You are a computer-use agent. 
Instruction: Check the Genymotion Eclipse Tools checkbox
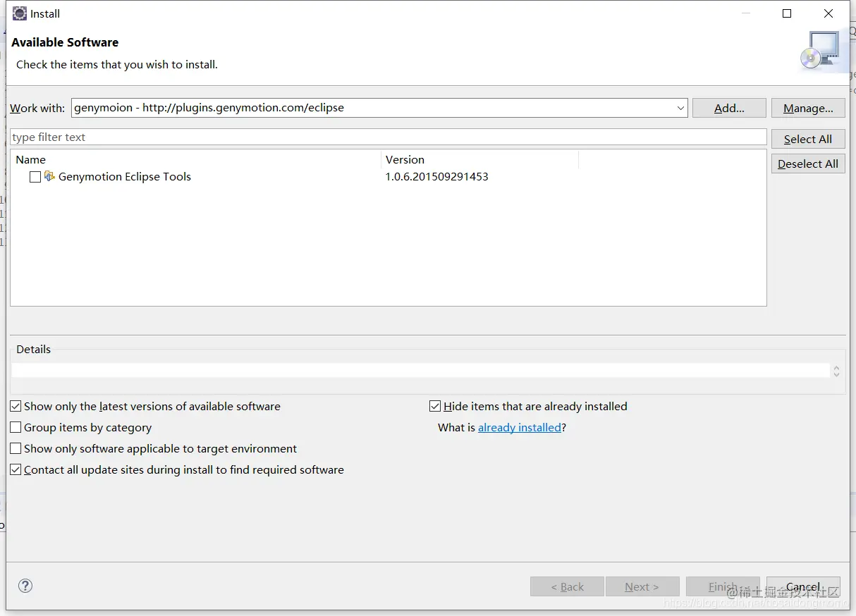click(35, 177)
